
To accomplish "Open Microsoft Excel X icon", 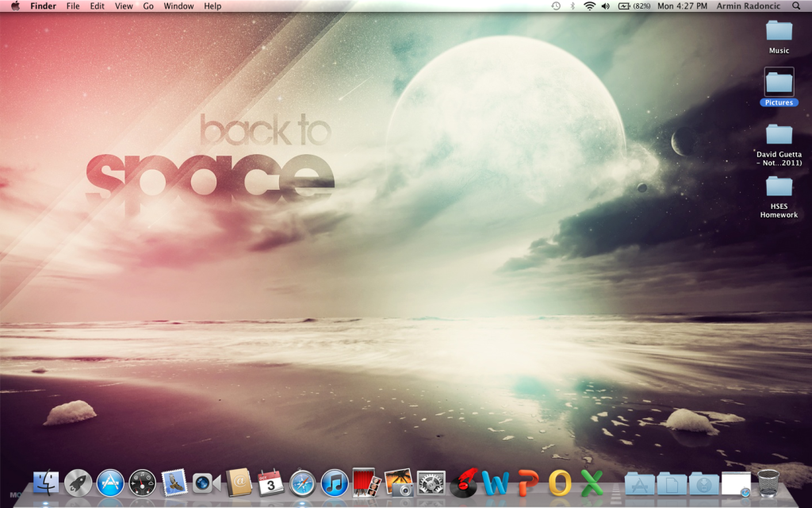I will (x=592, y=483).
